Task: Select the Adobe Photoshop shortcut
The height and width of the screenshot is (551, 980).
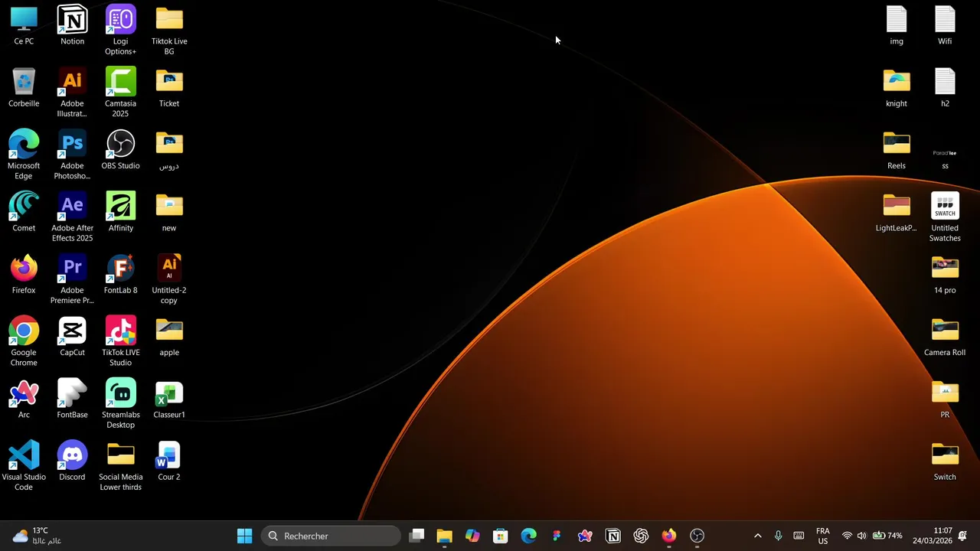Action: (72, 155)
